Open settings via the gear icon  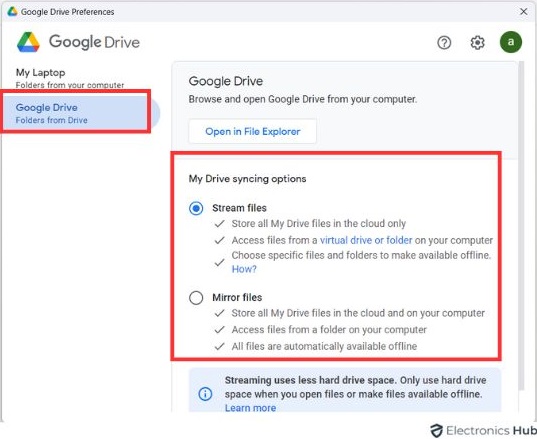477,42
